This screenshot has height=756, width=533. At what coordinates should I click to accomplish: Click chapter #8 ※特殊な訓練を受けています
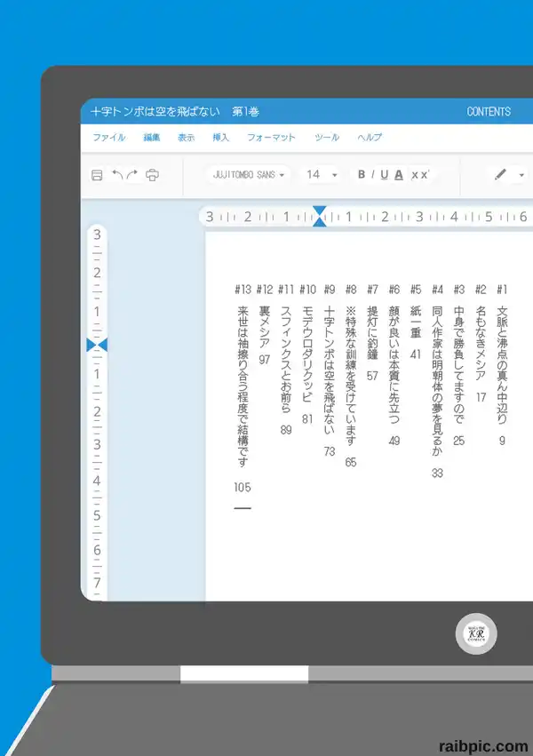(351, 376)
